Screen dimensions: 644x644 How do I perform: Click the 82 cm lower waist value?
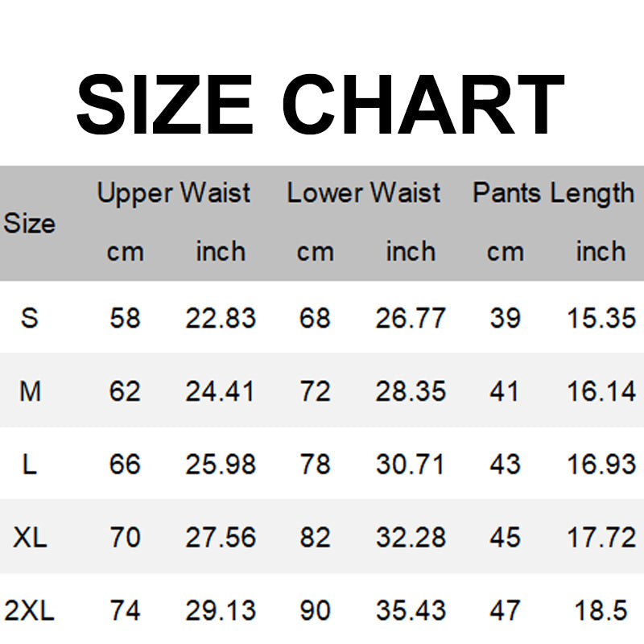click(x=315, y=537)
